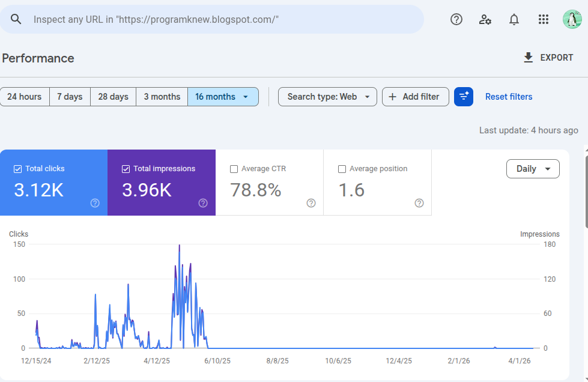588x382 pixels.
Task: Open the Daily granularity dropdown
Action: 533,169
